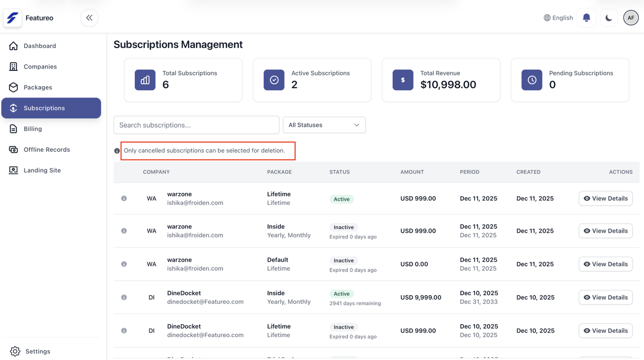Click the Total Revenue dollar icon
Screen dimensions: 644x360
click(x=402, y=80)
